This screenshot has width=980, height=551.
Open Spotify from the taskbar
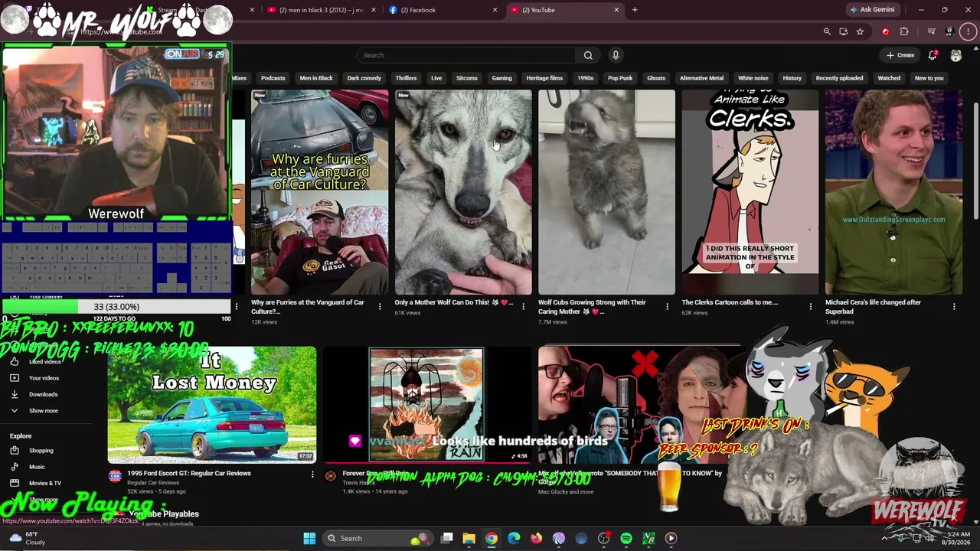click(x=626, y=538)
